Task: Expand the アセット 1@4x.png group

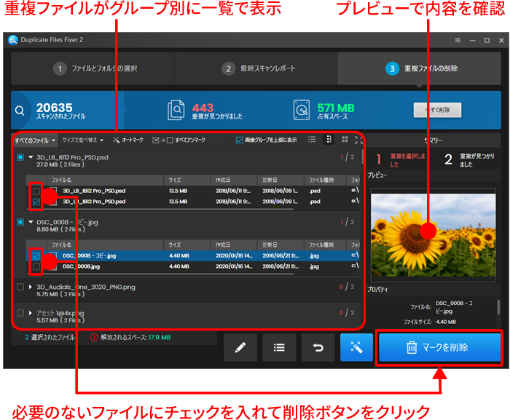Action: pyautogui.click(x=31, y=313)
